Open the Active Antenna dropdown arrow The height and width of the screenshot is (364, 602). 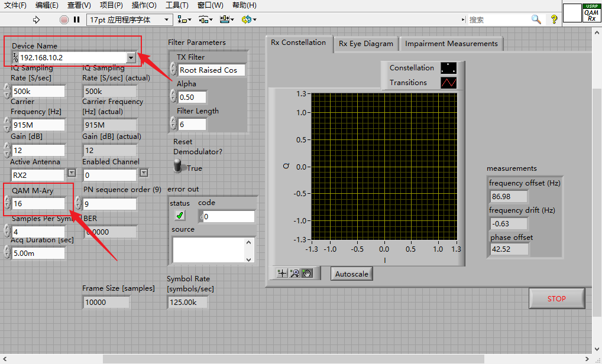[72, 173]
